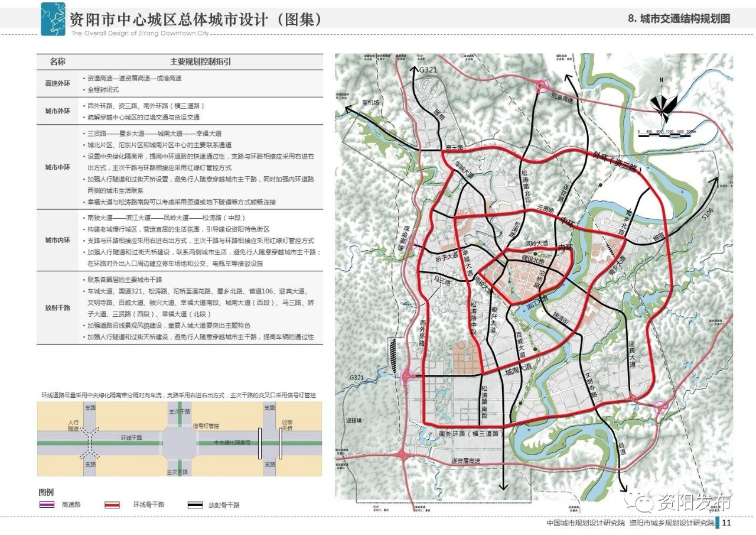
Task: Click the purple 高速路 legend swatch
Action: point(47,505)
